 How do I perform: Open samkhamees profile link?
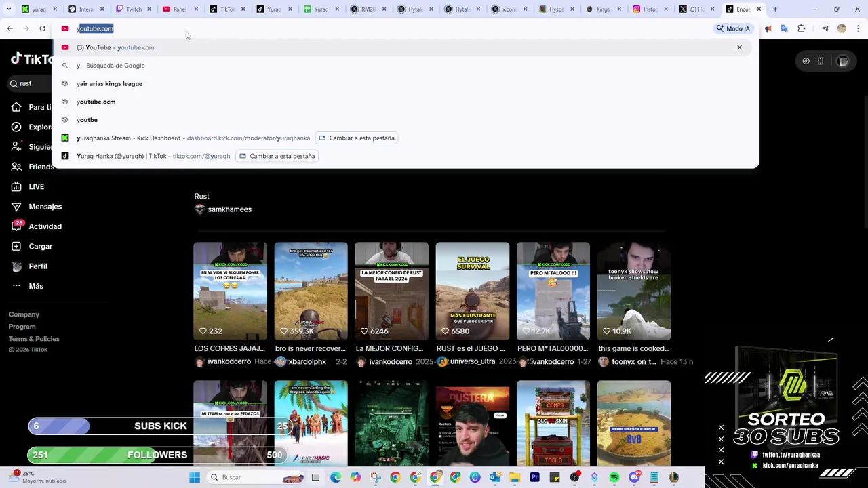223,209
